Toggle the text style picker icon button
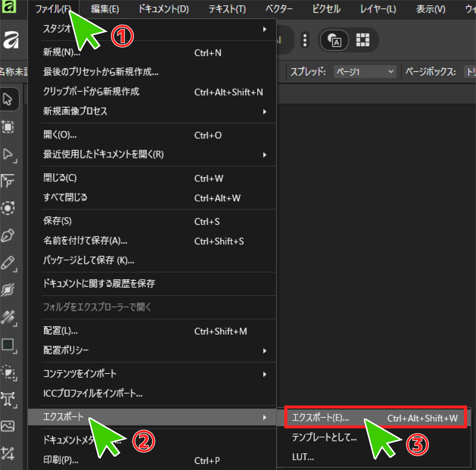476x470 pixels. (x=334, y=40)
